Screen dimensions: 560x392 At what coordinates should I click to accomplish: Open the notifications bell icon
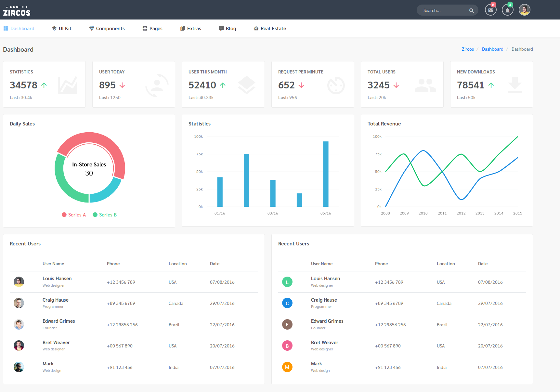(508, 10)
